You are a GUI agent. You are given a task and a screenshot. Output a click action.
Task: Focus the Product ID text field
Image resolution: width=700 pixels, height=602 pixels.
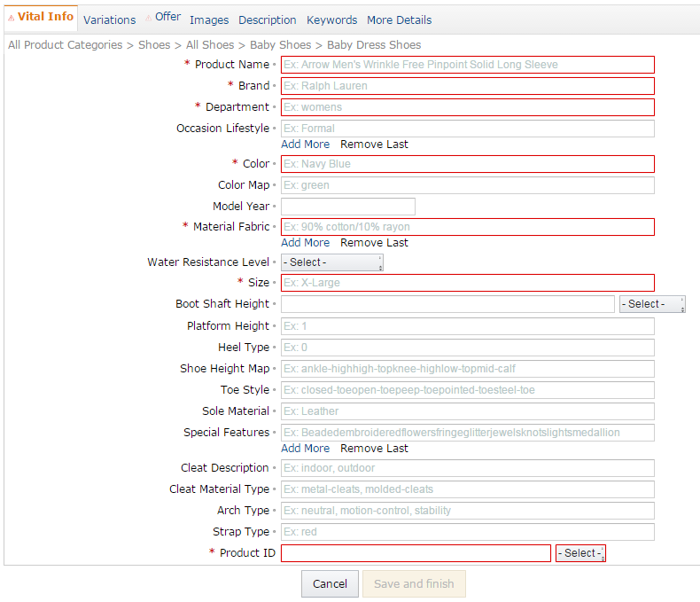click(416, 553)
